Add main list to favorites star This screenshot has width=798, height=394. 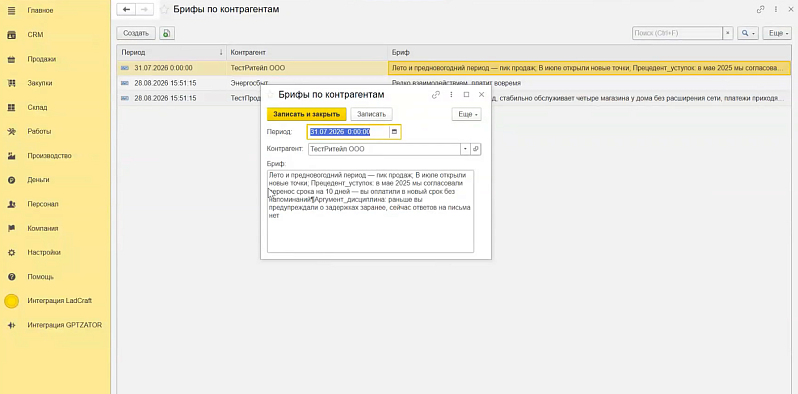point(164,9)
